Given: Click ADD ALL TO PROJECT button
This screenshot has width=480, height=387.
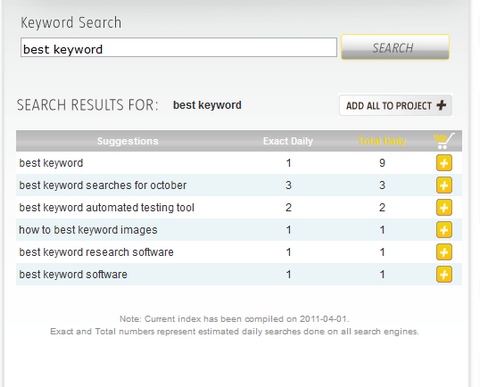Looking at the screenshot, I should pyautogui.click(x=395, y=106).
